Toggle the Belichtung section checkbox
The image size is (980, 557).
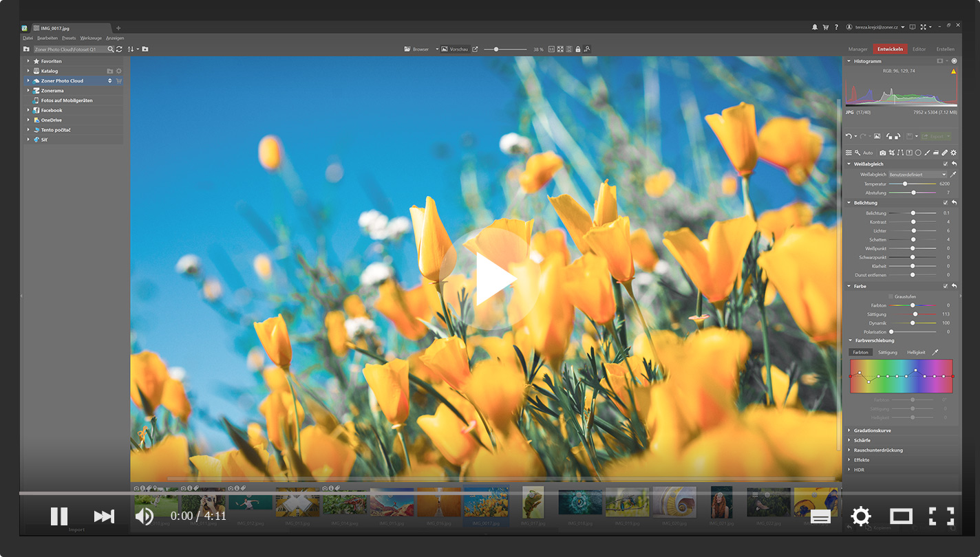[x=946, y=203]
